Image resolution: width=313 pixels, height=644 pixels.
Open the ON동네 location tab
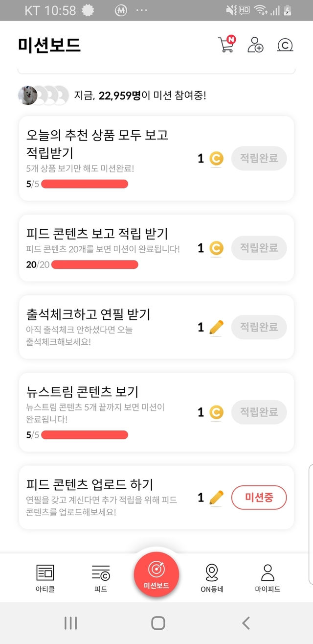coord(212,578)
